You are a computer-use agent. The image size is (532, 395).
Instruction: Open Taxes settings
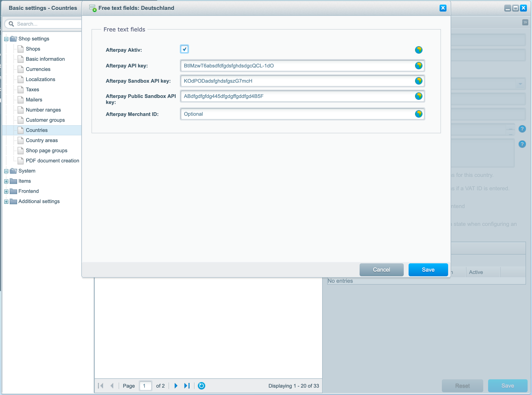pyautogui.click(x=32, y=89)
